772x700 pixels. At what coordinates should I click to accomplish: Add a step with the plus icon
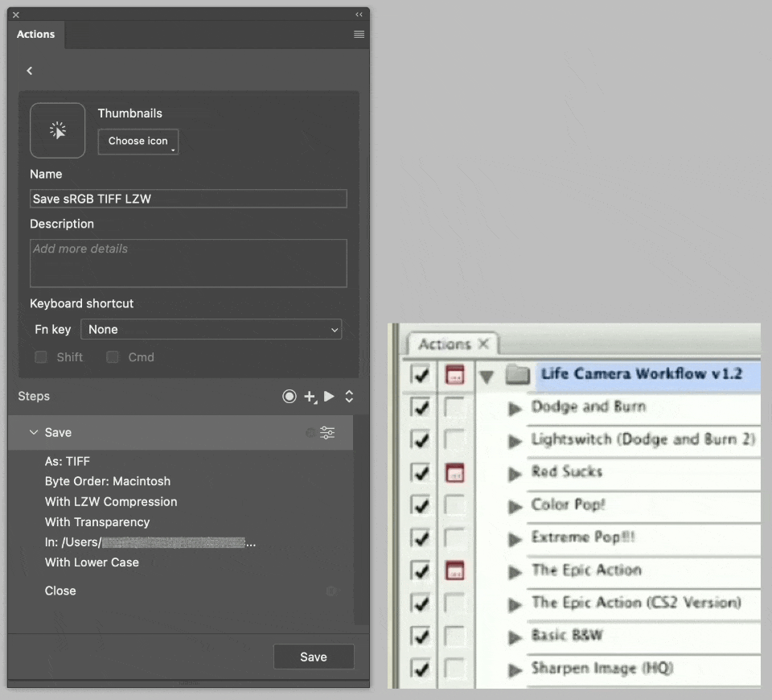coord(310,397)
